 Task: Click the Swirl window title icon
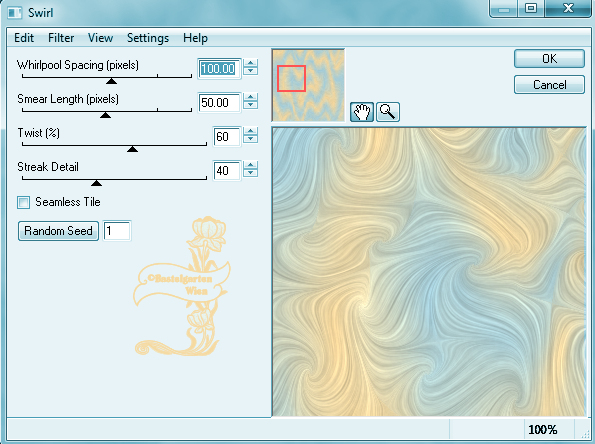coord(15,13)
